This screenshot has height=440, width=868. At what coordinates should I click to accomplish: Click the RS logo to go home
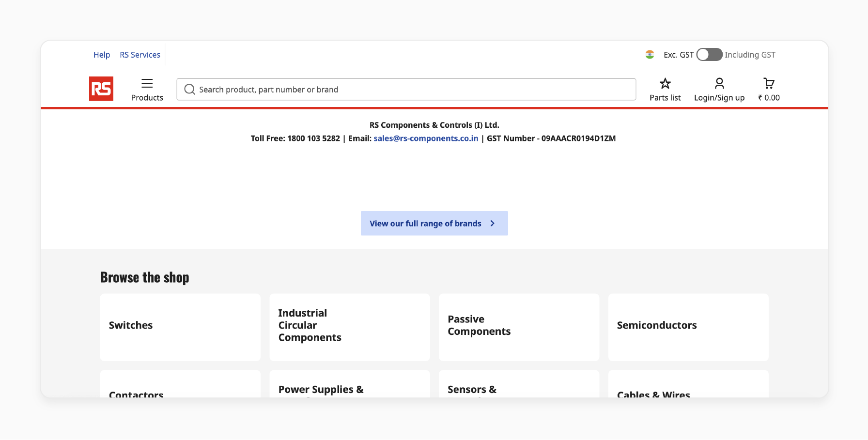click(x=101, y=89)
